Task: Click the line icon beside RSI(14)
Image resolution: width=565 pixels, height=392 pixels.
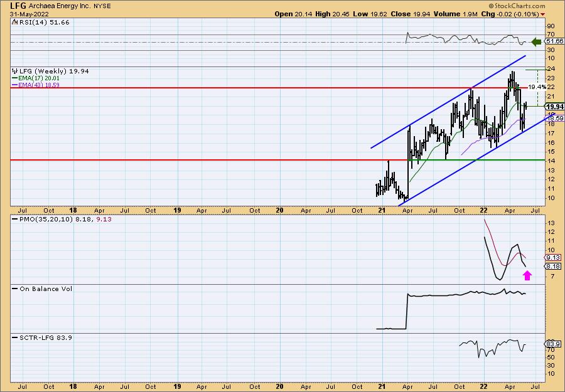Action: coord(14,22)
